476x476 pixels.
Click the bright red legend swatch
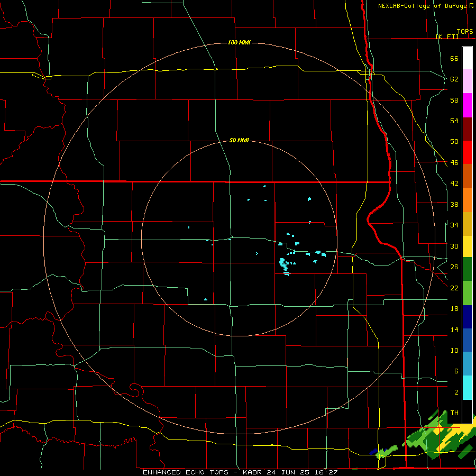467,152
